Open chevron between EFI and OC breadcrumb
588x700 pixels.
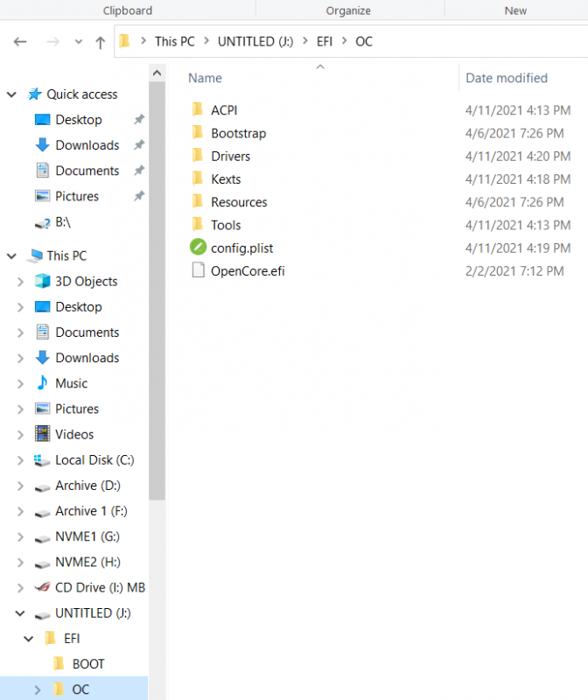(x=344, y=41)
